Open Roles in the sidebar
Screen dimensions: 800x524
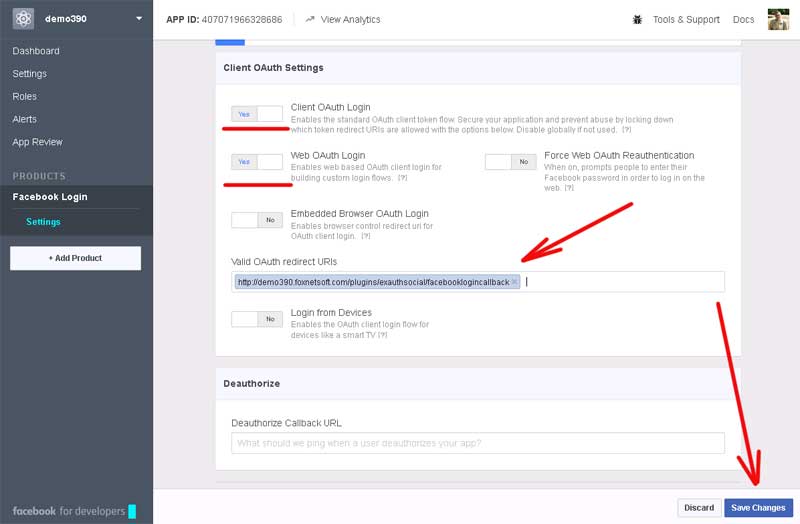click(x=24, y=96)
